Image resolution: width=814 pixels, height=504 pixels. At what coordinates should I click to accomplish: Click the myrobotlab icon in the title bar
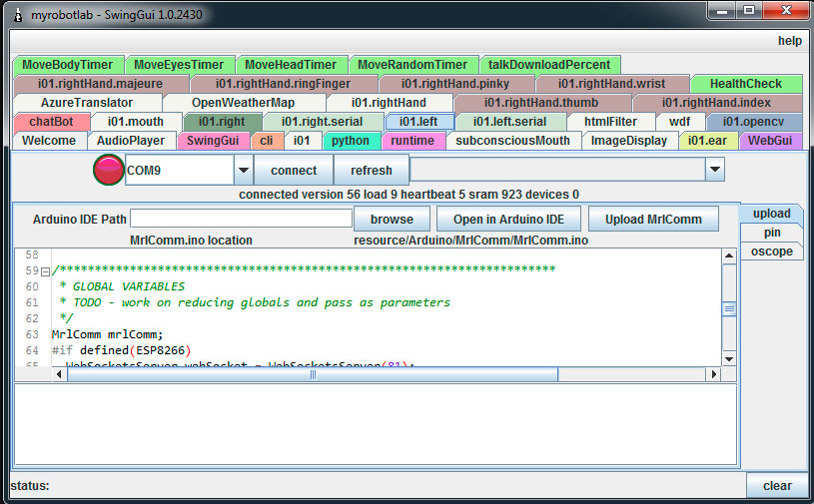click(18, 15)
